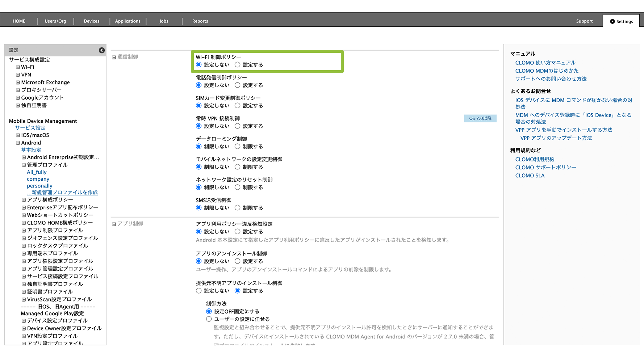Expand the Wi-Fi tree node
644x362 pixels.
pos(18,67)
